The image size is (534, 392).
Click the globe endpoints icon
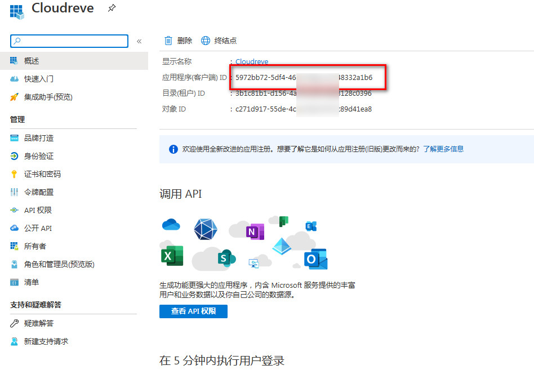coord(206,41)
